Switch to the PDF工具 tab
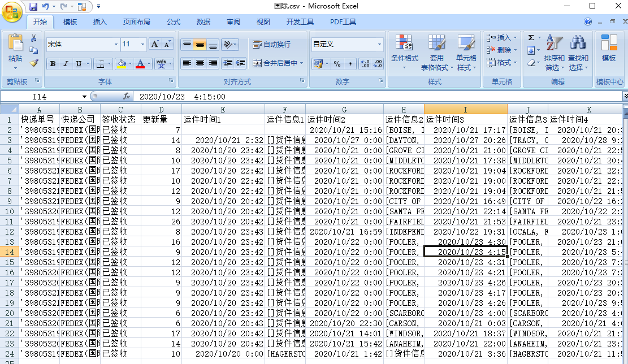This screenshot has width=628, height=364. point(343,21)
